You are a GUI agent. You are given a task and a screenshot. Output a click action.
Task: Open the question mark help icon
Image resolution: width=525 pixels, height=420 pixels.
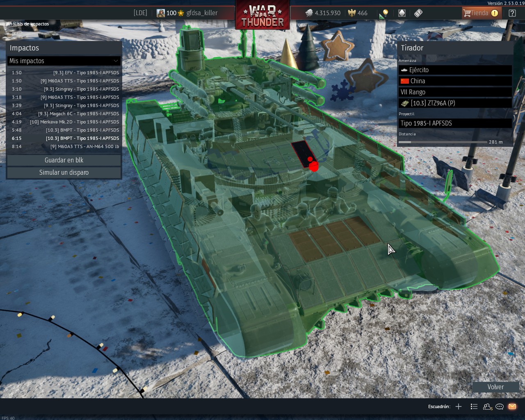tap(512, 13)
